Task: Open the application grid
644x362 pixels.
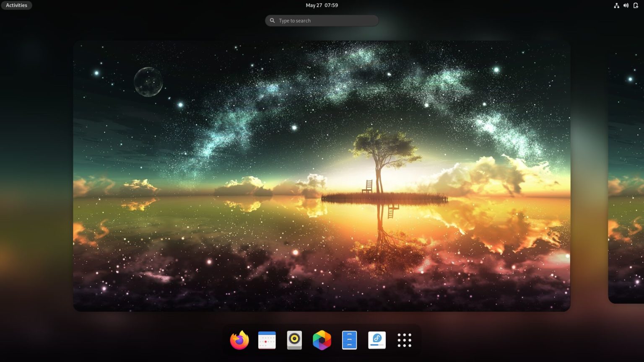Action: click(x=404, y=340)
